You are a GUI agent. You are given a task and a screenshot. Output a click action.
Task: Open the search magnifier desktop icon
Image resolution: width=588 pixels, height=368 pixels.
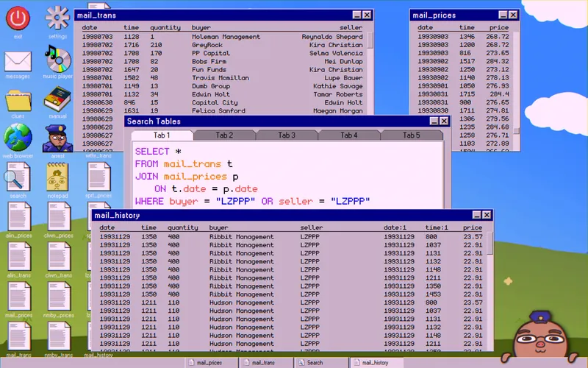coord(18,177)
